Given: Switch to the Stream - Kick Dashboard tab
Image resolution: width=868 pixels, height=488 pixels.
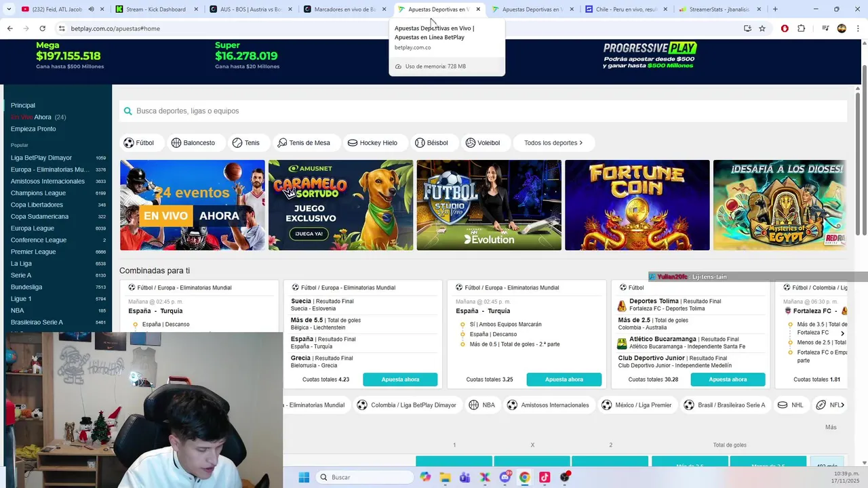Looking at the screenshot, I should click(155, 9).
